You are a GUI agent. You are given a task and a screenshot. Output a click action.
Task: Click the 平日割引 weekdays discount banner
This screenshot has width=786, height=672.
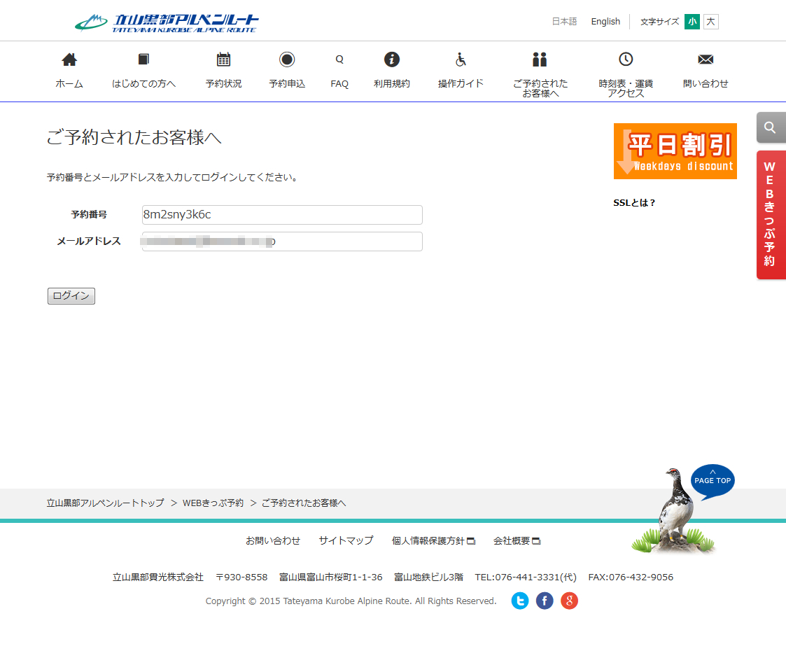pos(675,151)
